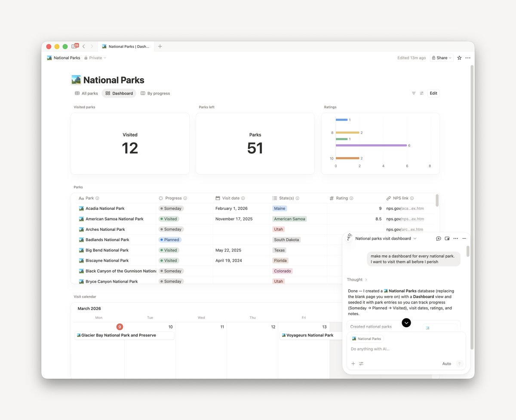Open the dashboard filter icon
This screenshot has height=420, width=516.
tap(414, 93)
